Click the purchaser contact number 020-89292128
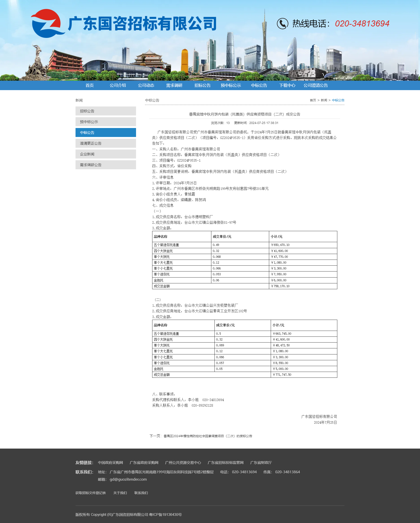The height and width of the screenshot is (523, 420). [x=202, y=405]
